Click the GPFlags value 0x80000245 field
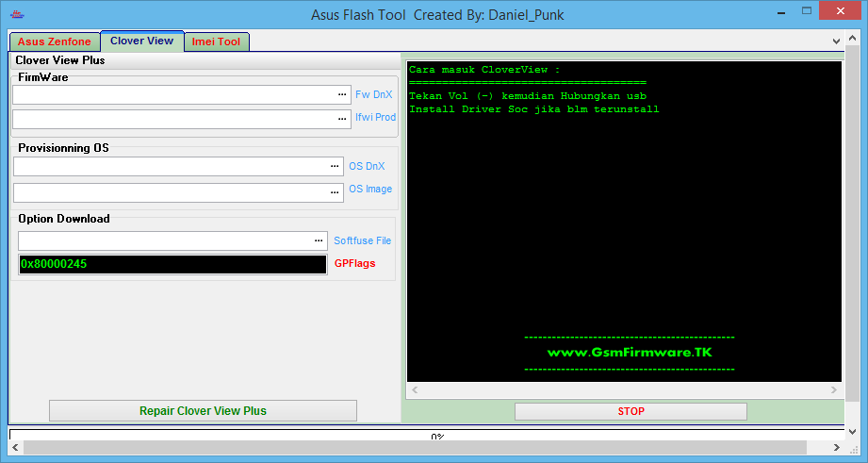The image size is (868, 463). tap(172, 264)
